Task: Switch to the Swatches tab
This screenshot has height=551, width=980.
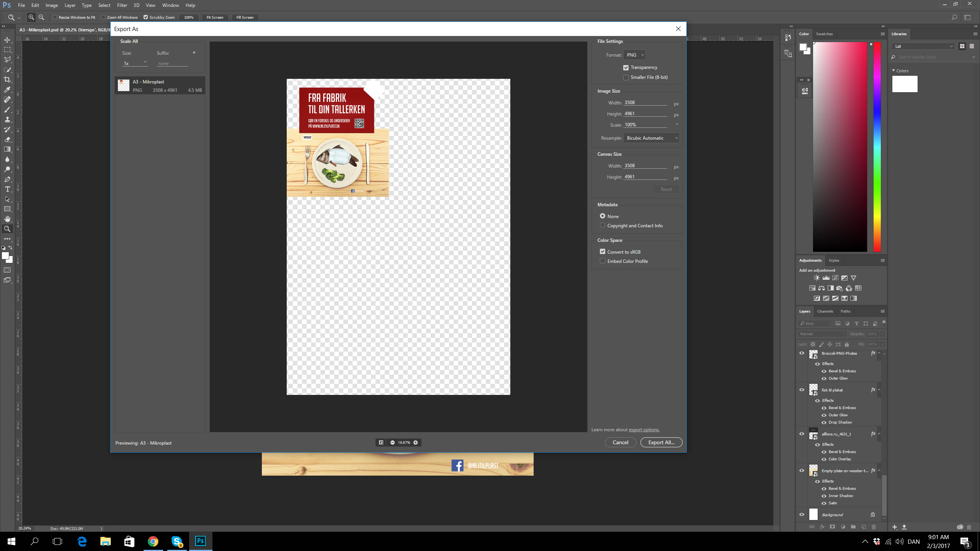Action: (x=824, y=34)
